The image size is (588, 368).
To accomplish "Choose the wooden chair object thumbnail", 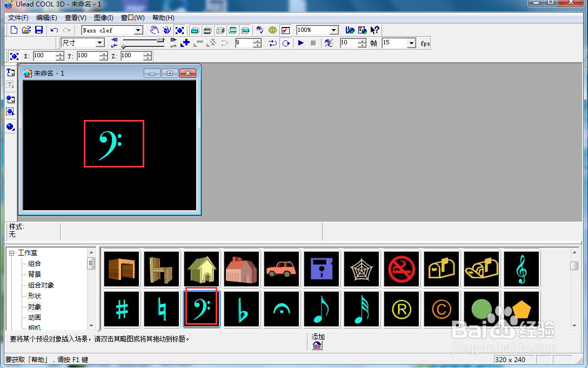I will click(161, 269).
